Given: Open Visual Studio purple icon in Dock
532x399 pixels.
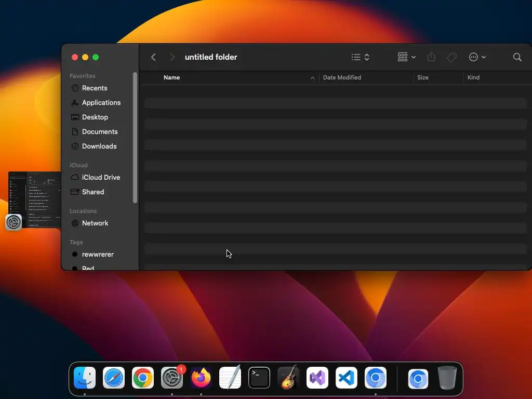Looking at the screenshot, I should coord(317,377).
